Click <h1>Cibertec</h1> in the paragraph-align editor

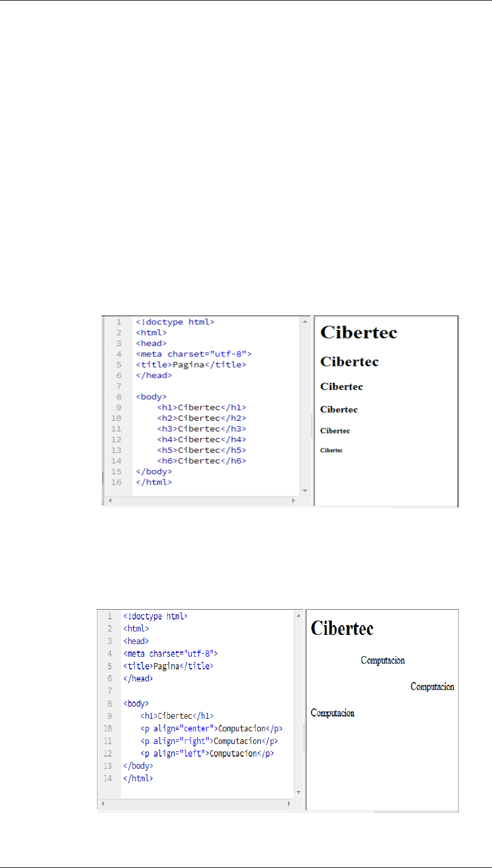click(x=177, y=716)
